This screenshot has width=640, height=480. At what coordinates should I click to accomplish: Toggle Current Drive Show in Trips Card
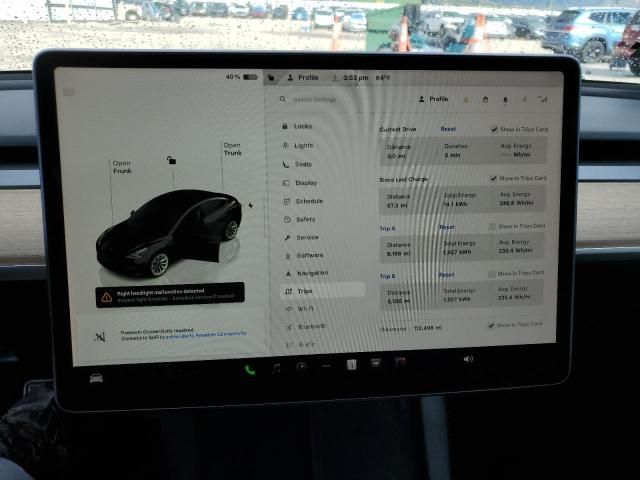[x=494, y=129]
